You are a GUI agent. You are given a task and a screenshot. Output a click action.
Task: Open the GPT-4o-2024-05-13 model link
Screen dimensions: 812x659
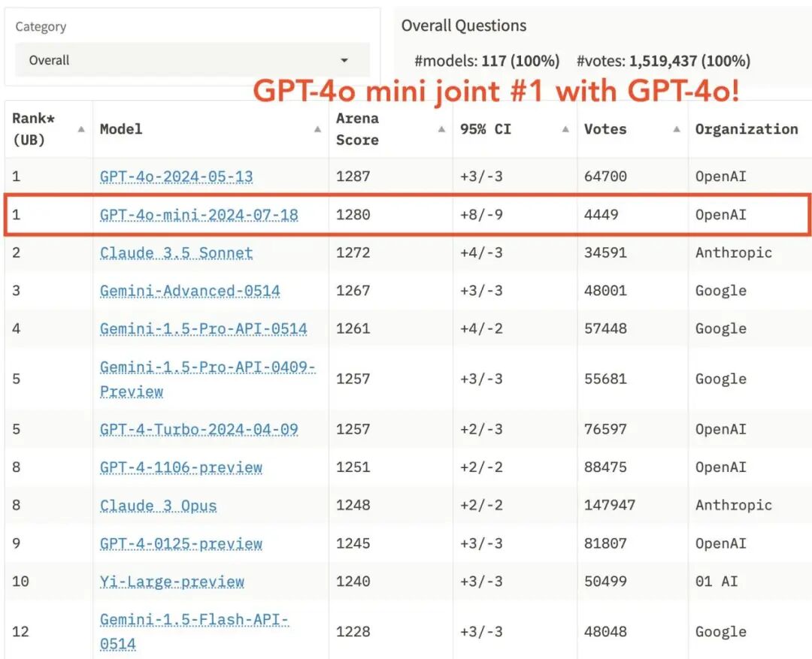pos(176,177)
